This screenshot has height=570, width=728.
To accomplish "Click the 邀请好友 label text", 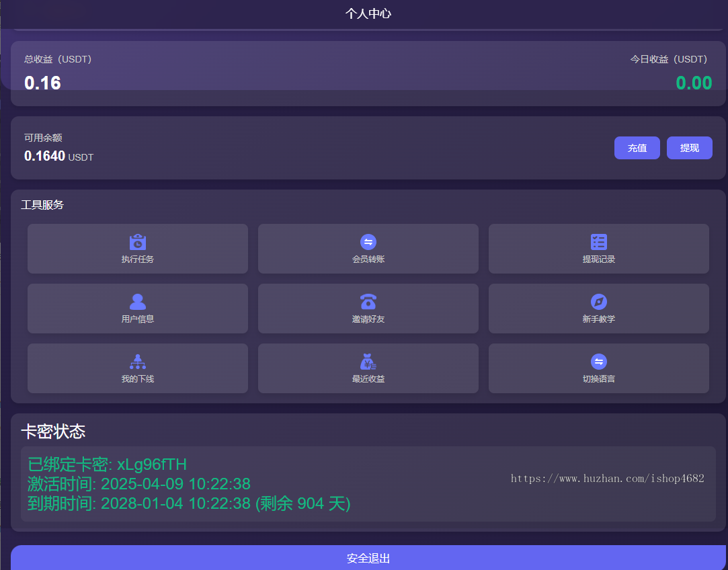I will (x=368, y=319).
